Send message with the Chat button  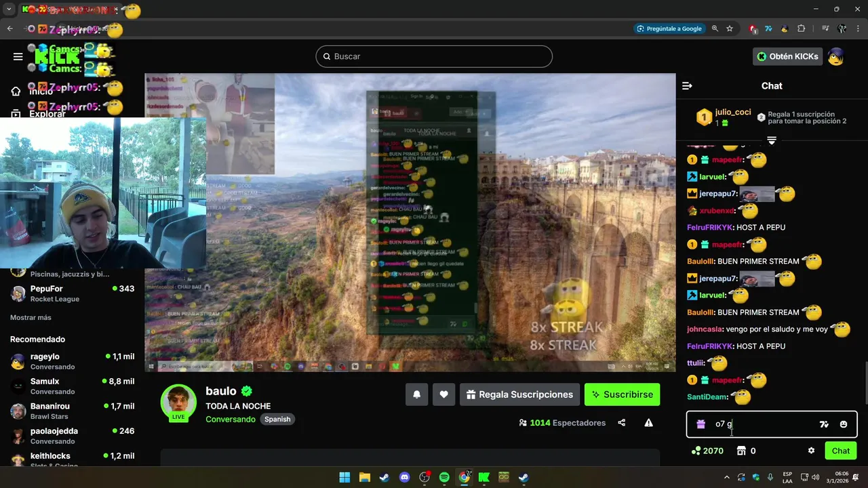pos(841,451)
